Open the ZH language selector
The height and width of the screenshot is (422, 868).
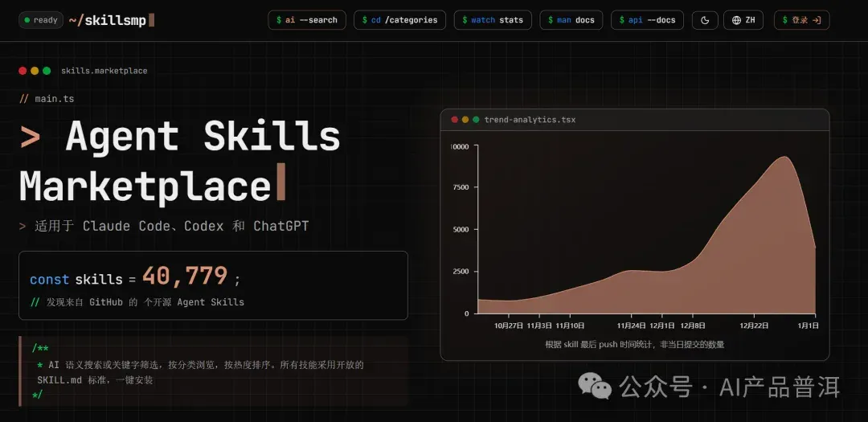pos(743,20)
